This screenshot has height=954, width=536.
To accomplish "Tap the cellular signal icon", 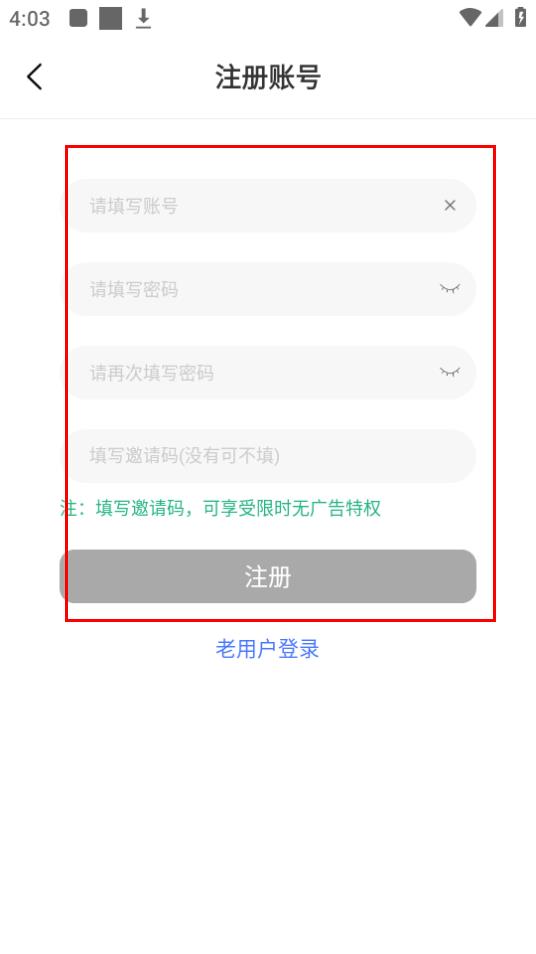I will click(494, 18).
